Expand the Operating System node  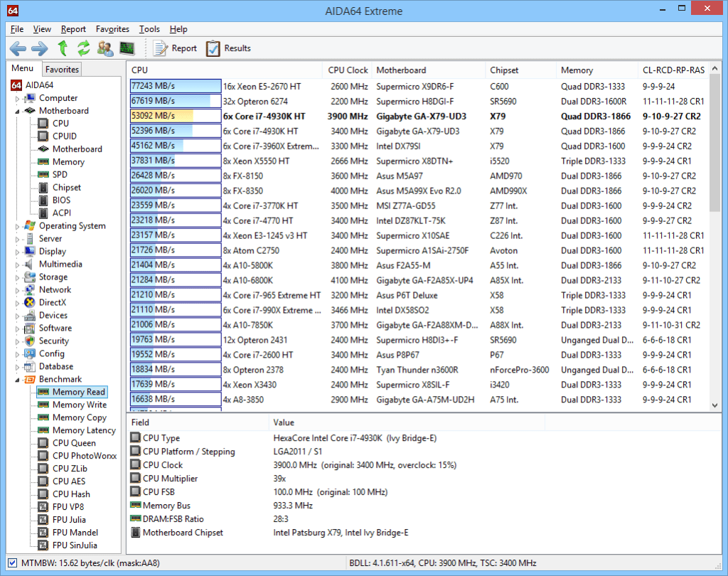18,226
